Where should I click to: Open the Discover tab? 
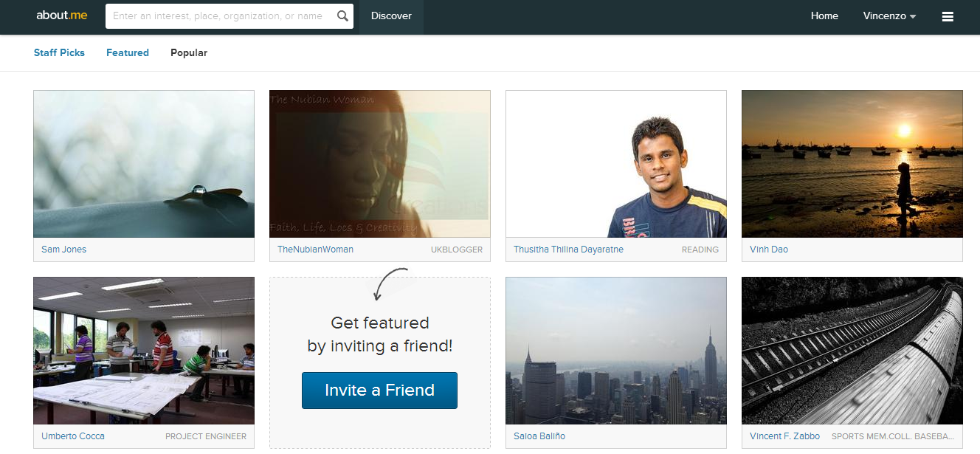[x=391, y=16]
